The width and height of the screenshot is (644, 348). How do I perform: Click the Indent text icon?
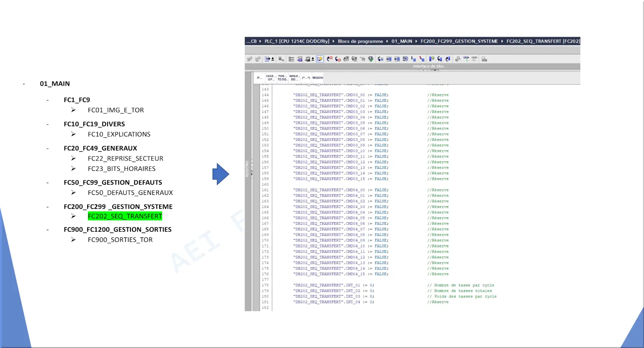(x=389, y=59)
